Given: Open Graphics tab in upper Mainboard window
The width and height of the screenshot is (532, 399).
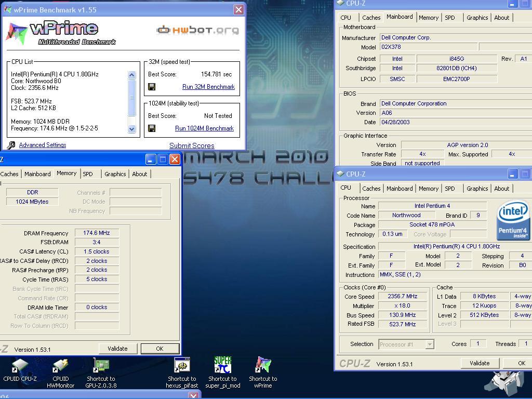Looking at the screenshot, I should point(477,18).
